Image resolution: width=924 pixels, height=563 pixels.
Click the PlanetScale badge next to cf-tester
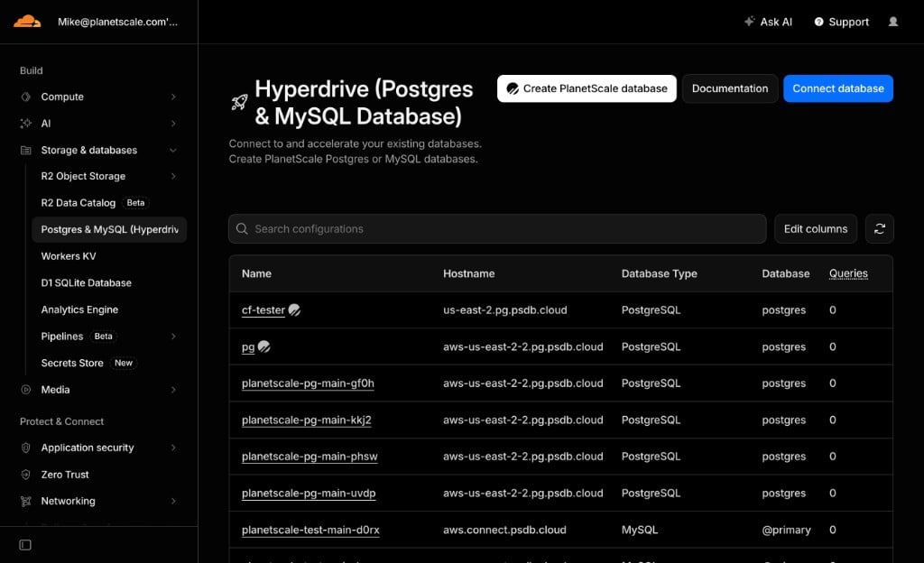(x=294, y=309)
